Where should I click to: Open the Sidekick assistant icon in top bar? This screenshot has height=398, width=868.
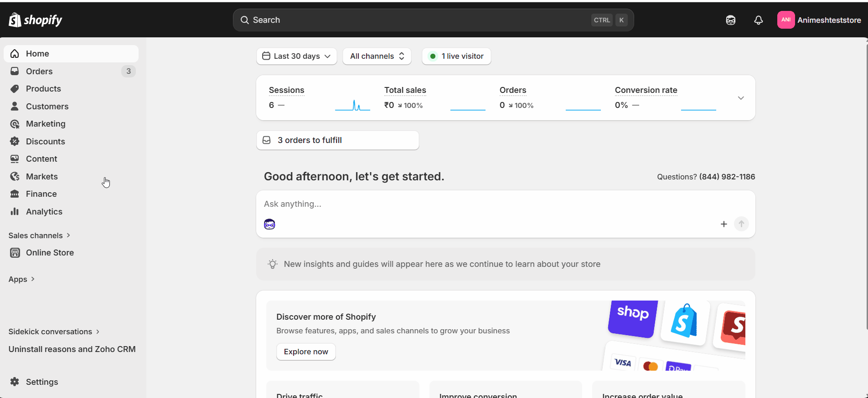click(x=731, y=20)
